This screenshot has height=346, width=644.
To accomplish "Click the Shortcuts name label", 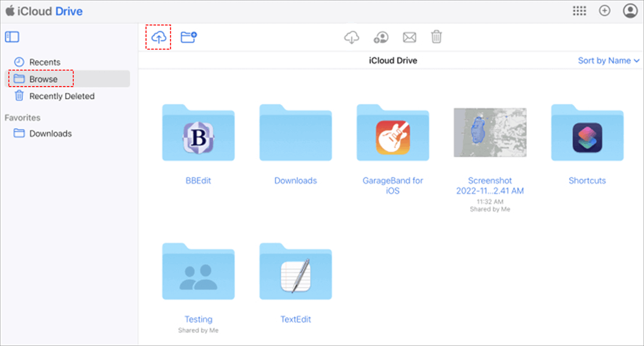I will coord(587,181).
